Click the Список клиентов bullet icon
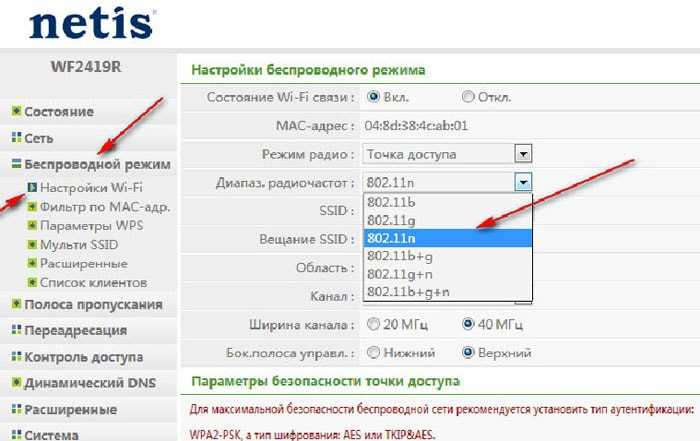 click(32, 283)
